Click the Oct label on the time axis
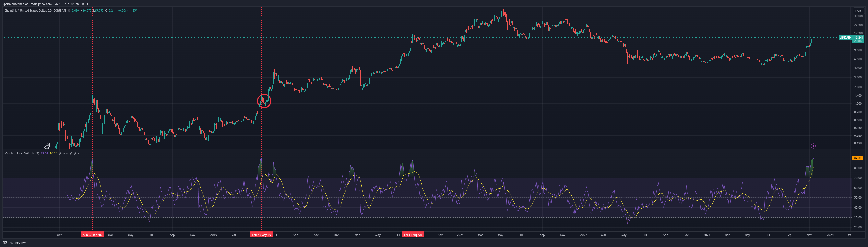The height and width of the screenshot is (247, 868). tap(59, 235)
